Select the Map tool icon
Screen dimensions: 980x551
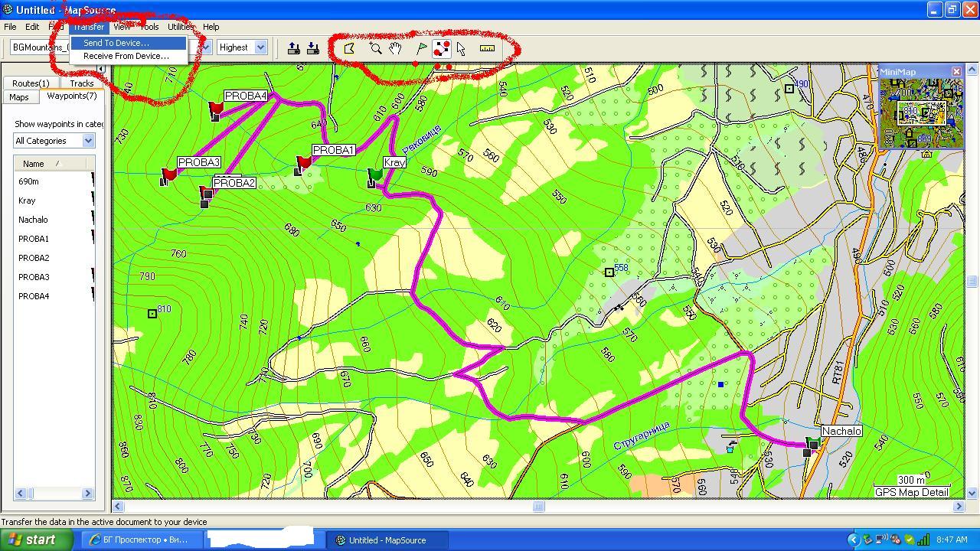(349, 48)
